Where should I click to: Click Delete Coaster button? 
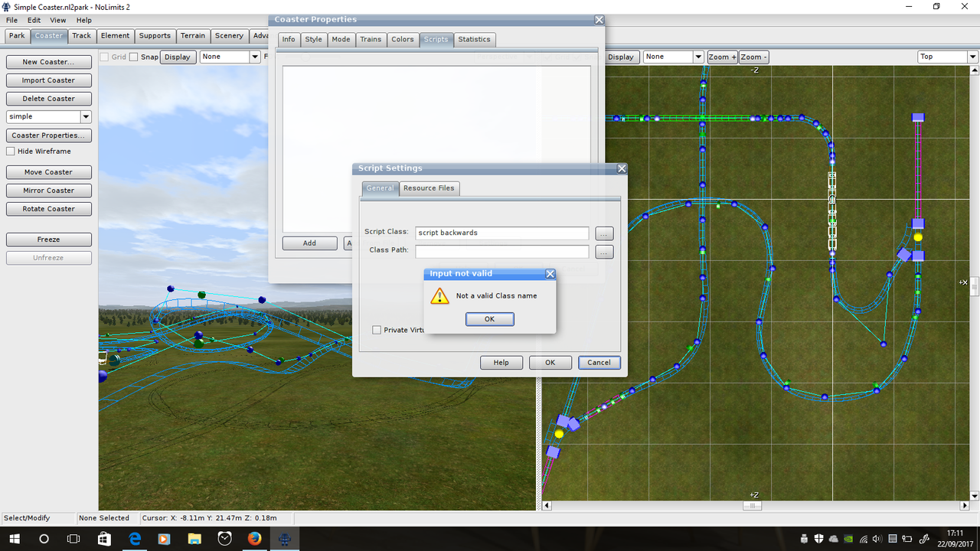click(x=48, y=99)
